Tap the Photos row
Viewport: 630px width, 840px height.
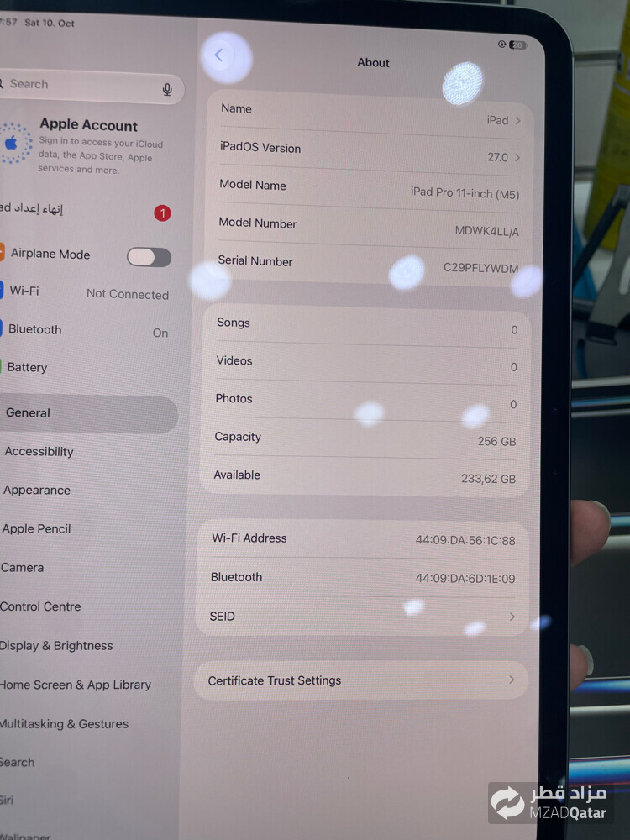365,402
